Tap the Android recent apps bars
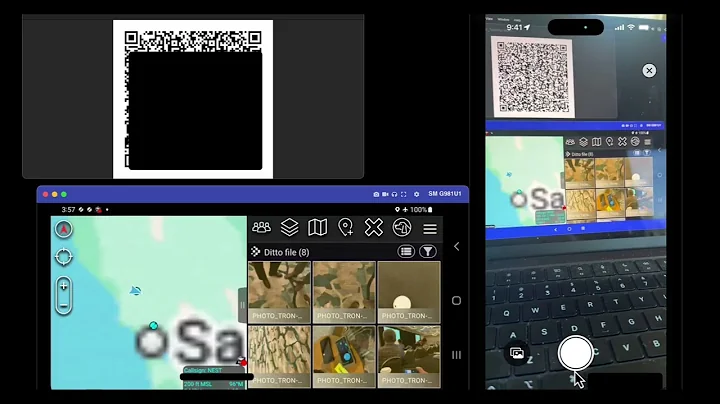Screen dimensions: 720x404 point(456,355)
